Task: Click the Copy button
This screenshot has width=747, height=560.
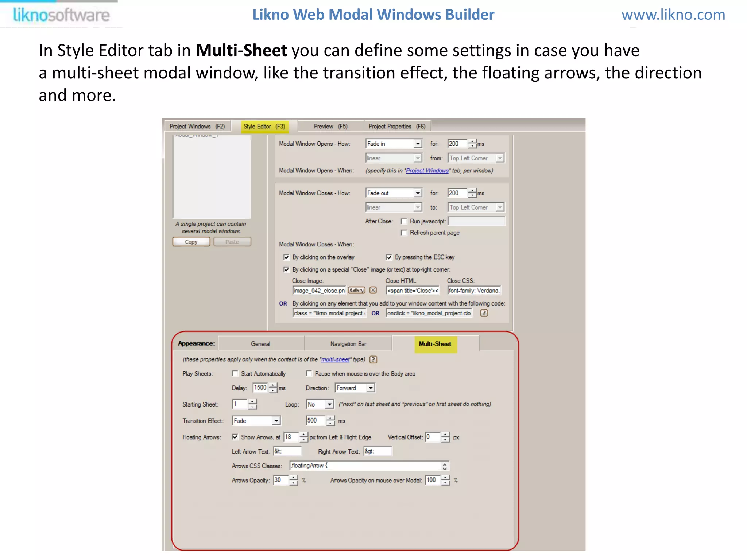Action: (x=191, y=242)
